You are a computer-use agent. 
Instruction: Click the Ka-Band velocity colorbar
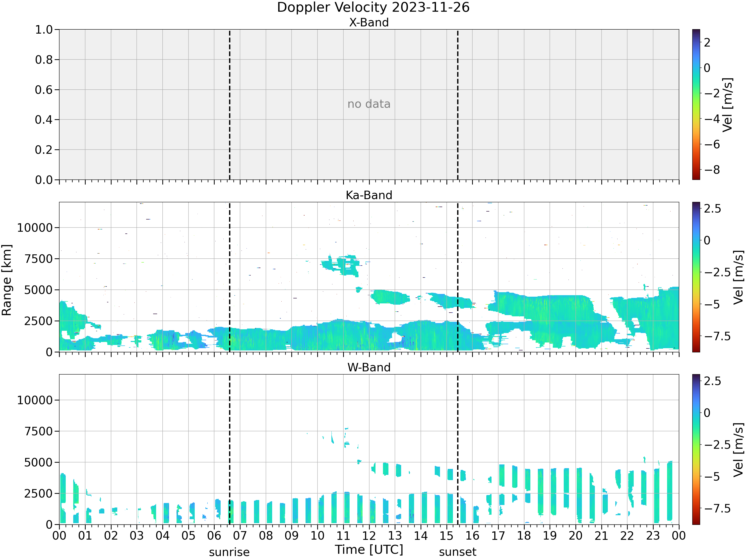(x=696, y=277)
